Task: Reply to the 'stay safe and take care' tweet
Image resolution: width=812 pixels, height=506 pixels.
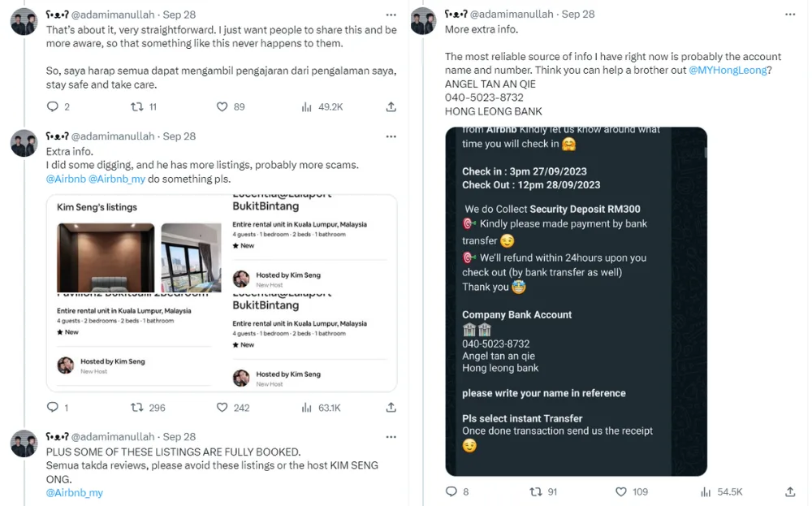Action: (53, 106)
